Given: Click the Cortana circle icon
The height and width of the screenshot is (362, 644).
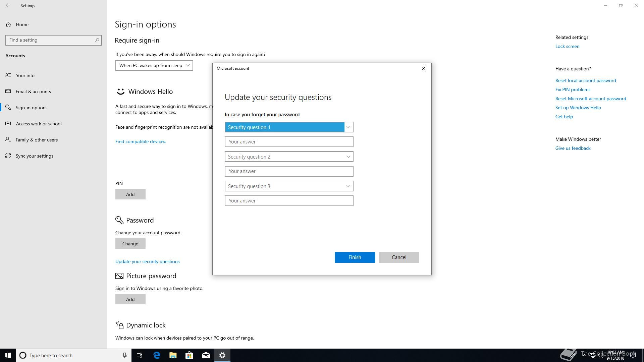Looking at the screenshot, I should pyautogui.click(x=23, y=355).
